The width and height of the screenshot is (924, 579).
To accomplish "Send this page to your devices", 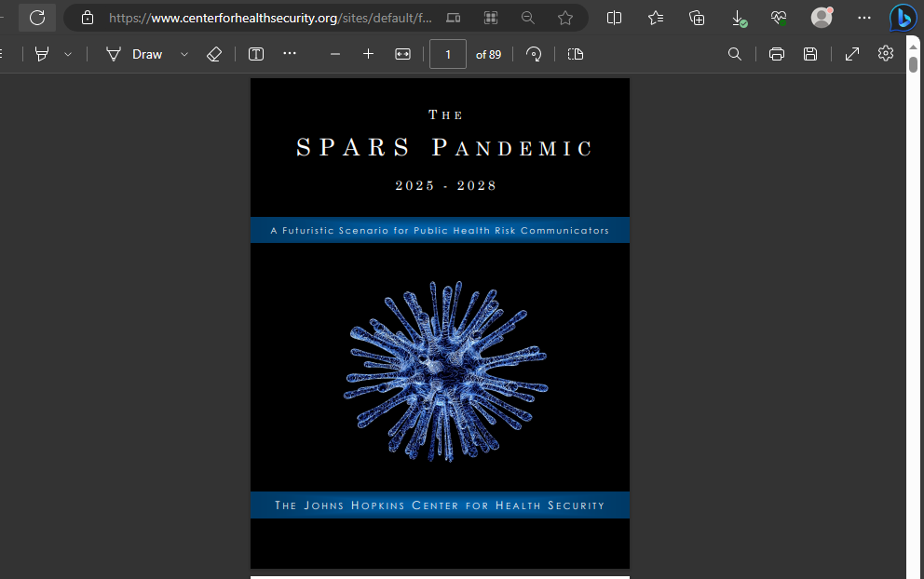I will [x=454, y=18].
